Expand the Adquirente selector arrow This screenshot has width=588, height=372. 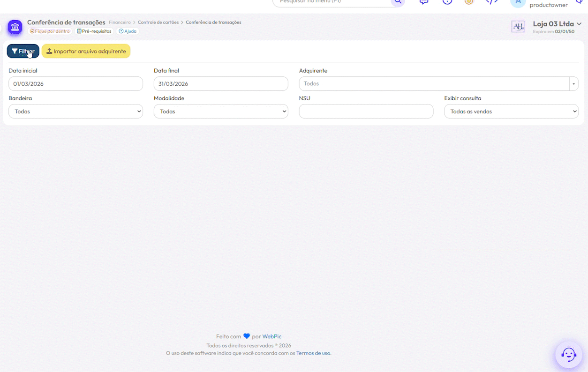click(573, 84)
